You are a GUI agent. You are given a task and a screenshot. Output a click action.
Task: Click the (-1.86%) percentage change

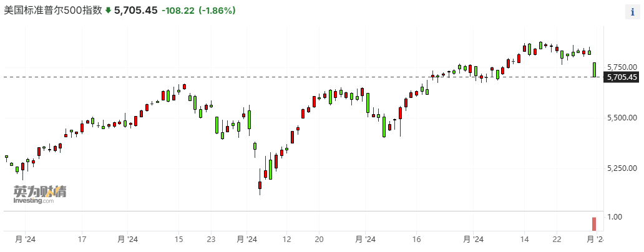[217, 11]
